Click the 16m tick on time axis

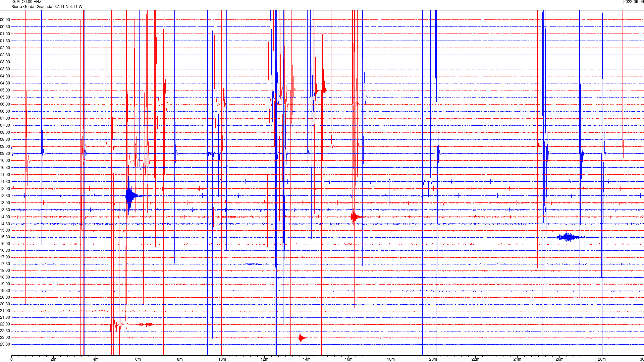pyautogui.click(x=349, y=359)
